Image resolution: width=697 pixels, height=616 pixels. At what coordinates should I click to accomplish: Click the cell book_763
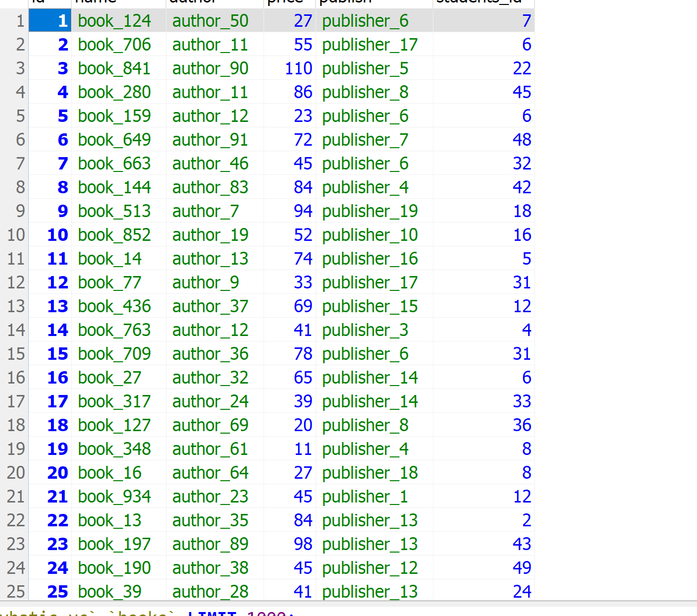coord(118,330)
